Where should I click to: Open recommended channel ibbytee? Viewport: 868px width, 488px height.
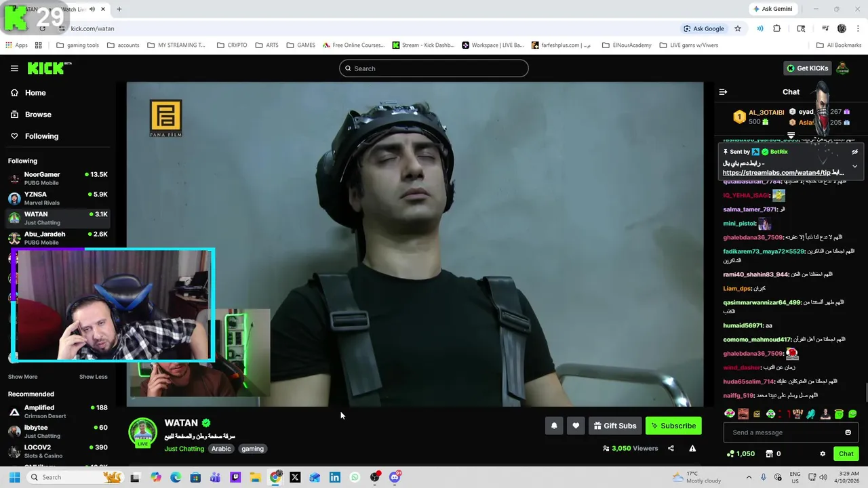tap(58, 432)
